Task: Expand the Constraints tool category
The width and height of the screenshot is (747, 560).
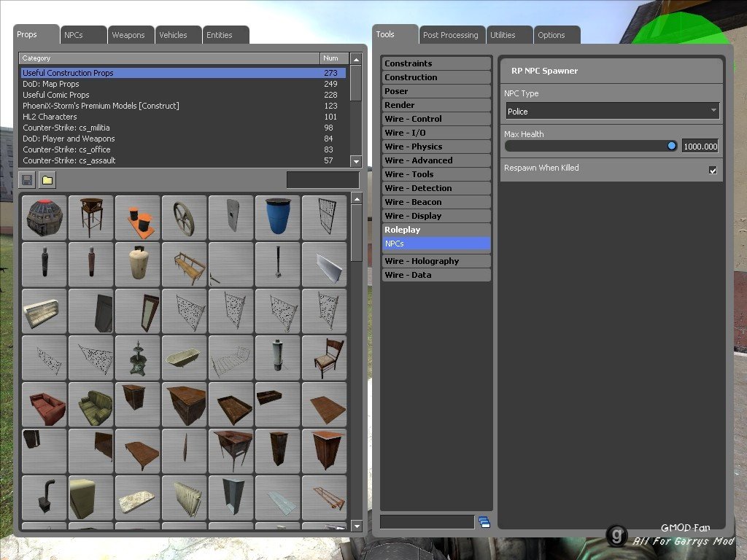Action: [x=436, y=63]
